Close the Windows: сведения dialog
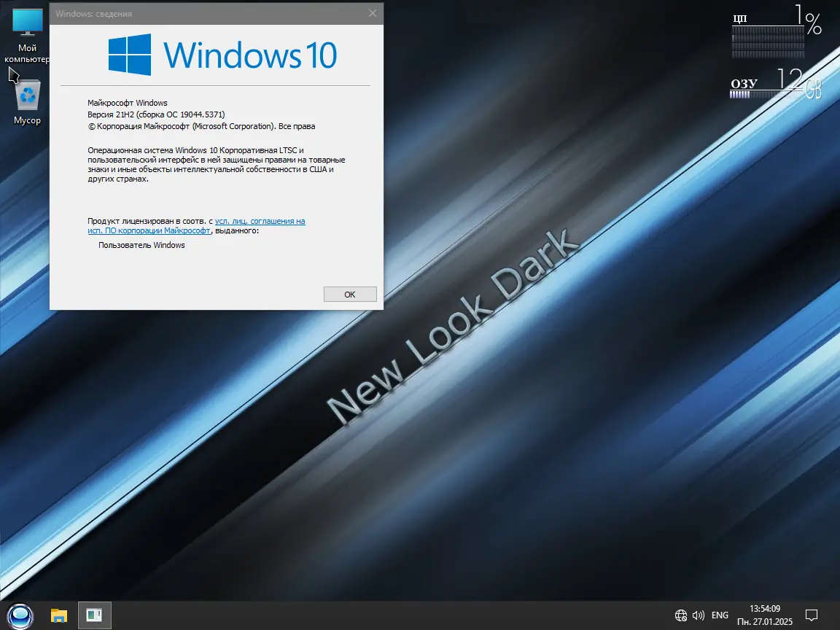 (x=373, y=13)
